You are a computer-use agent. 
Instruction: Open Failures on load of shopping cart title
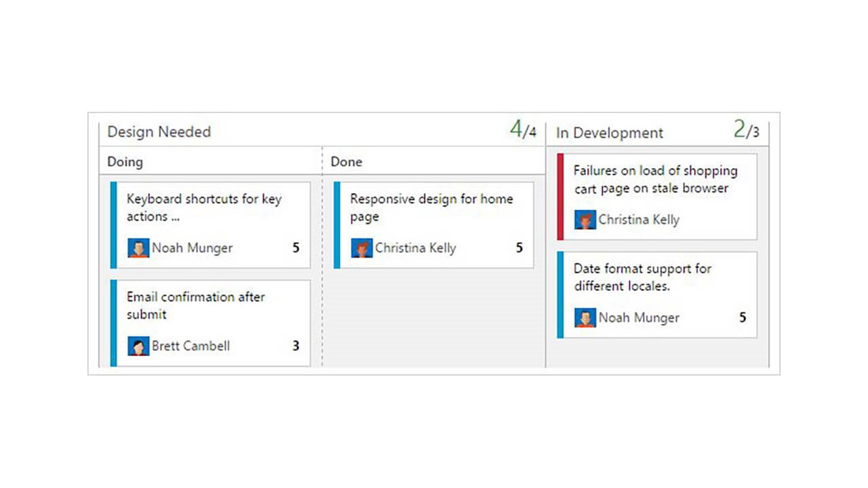click(655, 180)
